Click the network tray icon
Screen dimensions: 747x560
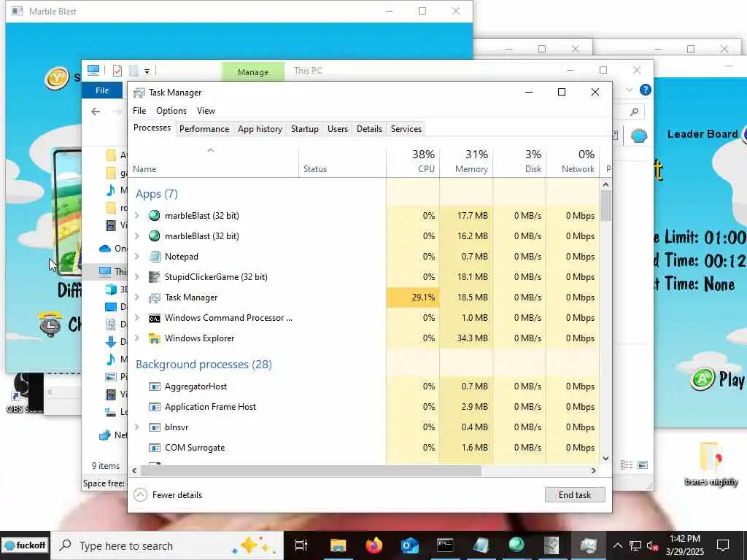[635, 545]
